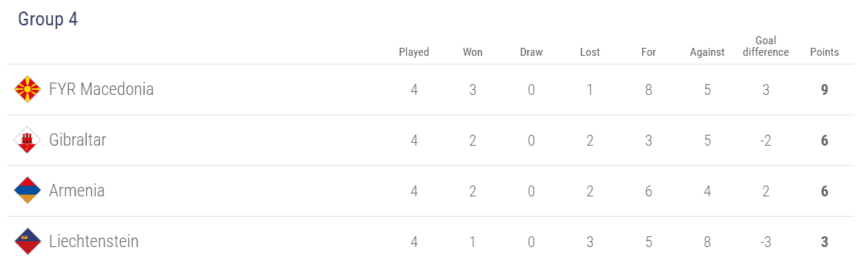Select FYR Macedonia's 9 points value
The image size is (868, 271).
[x=825, y=90]
